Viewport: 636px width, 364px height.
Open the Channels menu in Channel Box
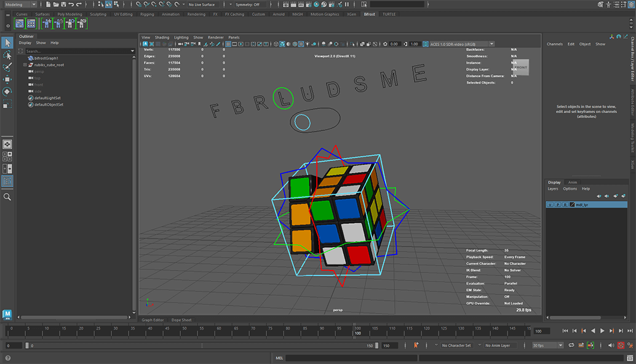(x=554, y=44)
